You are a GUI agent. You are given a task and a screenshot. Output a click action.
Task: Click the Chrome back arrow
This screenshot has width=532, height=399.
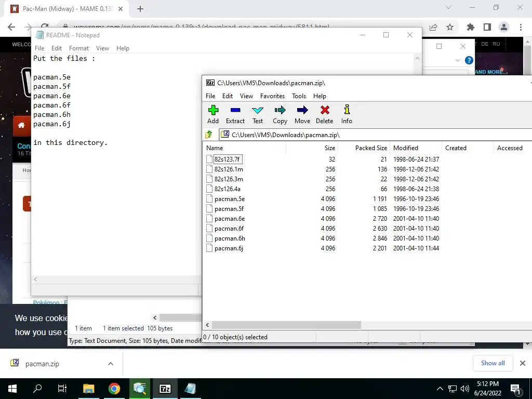11,27
